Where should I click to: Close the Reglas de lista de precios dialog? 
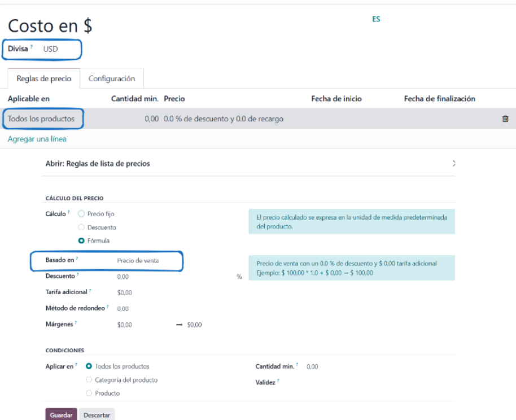click(453, 164)
